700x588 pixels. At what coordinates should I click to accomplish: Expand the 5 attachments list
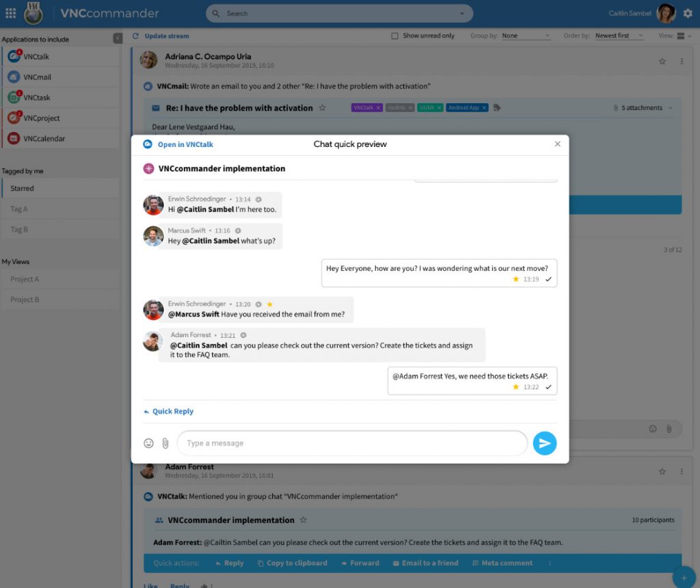tap(643, 107)
